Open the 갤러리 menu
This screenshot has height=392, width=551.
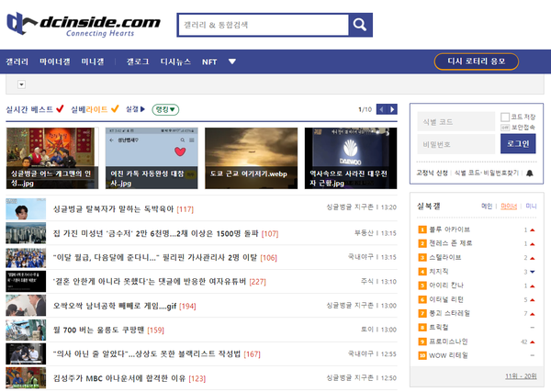coord(17,62)
